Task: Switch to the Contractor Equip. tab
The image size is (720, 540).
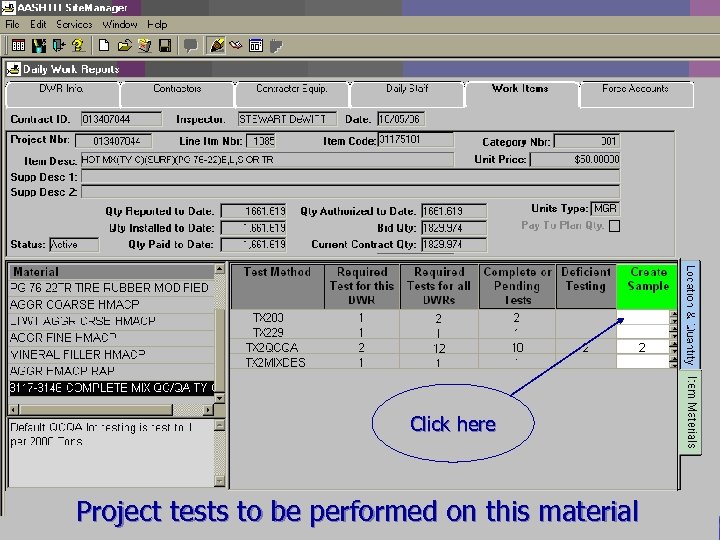Action: [292, 94]
